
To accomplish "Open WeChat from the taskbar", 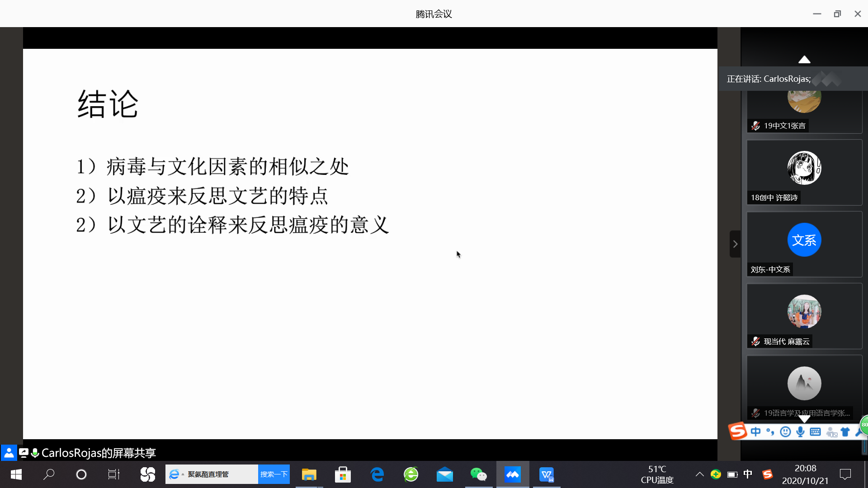I will tap(478, 474).
